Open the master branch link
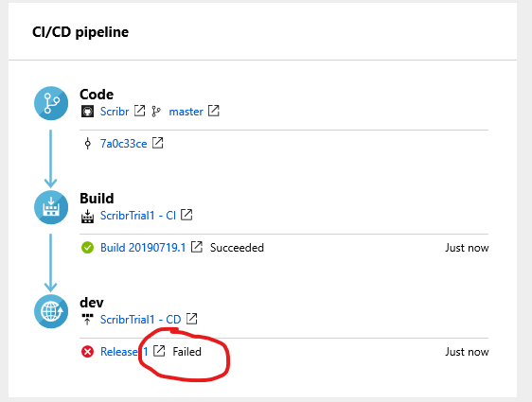 coord(186,112)
